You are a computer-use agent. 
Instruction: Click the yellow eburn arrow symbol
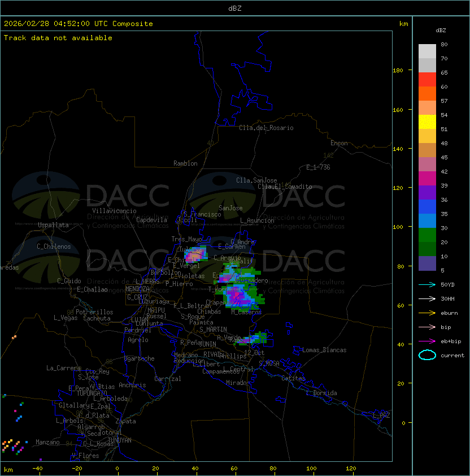tap(427, 313)
